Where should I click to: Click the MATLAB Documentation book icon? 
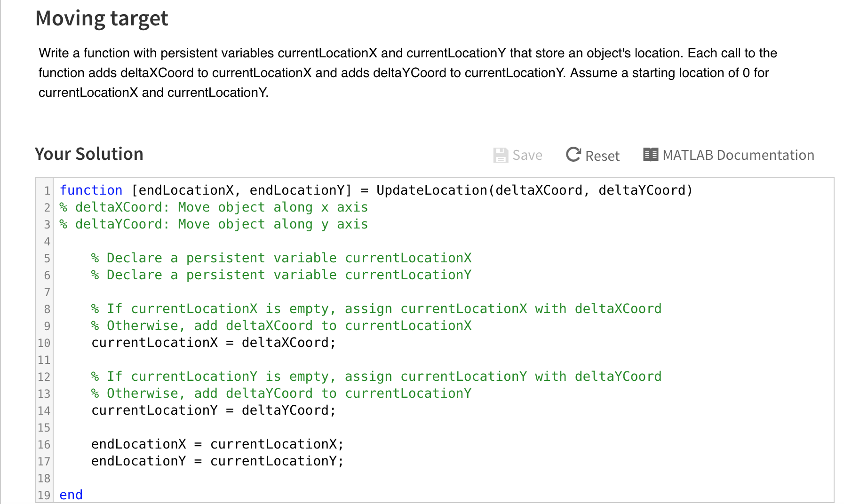pyautogui.click(x=650, y=155)
